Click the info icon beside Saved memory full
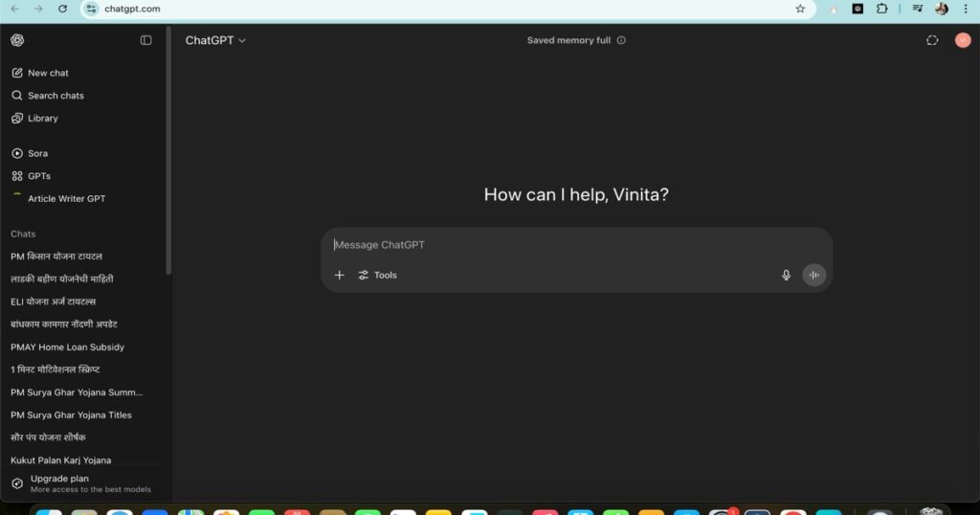This screenshot has width=980, height=515. [x=621, y=40]
